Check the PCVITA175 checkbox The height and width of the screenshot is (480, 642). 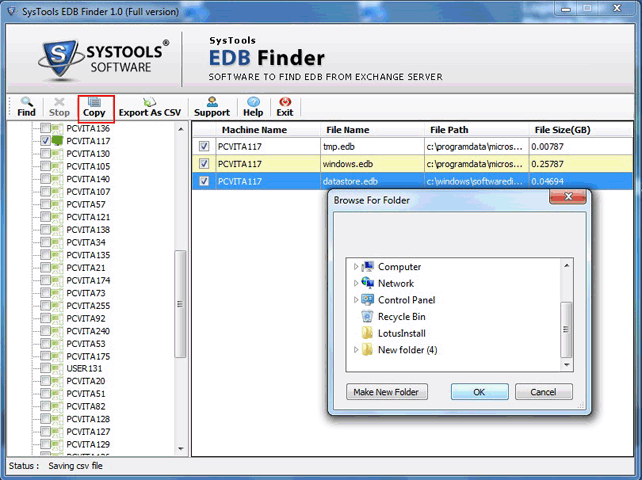45,356
